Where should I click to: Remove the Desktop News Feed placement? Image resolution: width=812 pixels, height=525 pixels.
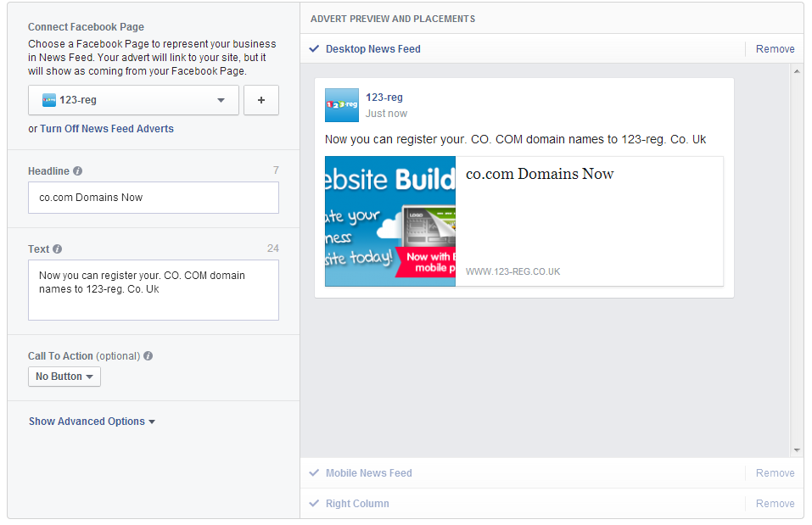[776, 48]
